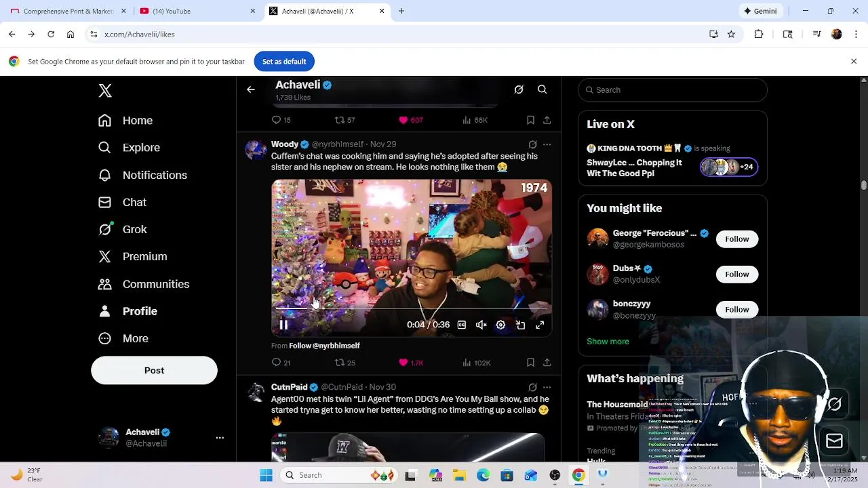Bookmark Woody's post
The height and width of the screenshot is (488, 868).
click(x=530, y=363)
